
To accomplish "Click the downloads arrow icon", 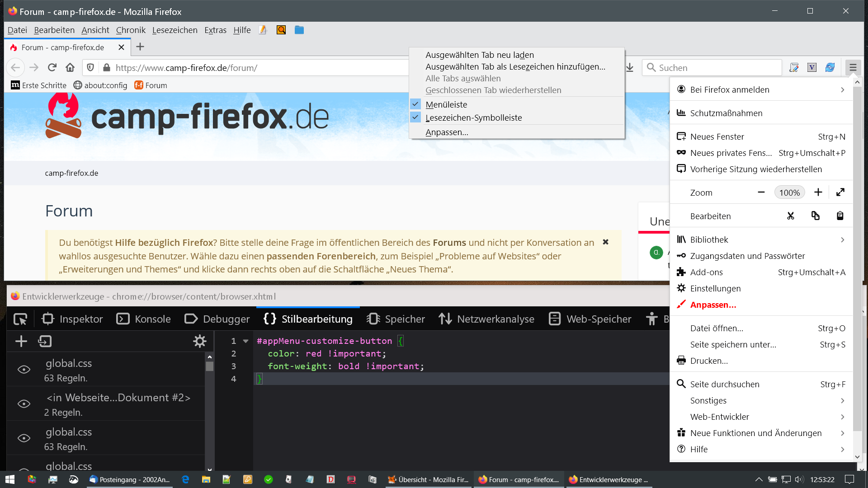I will coord(630,68).
